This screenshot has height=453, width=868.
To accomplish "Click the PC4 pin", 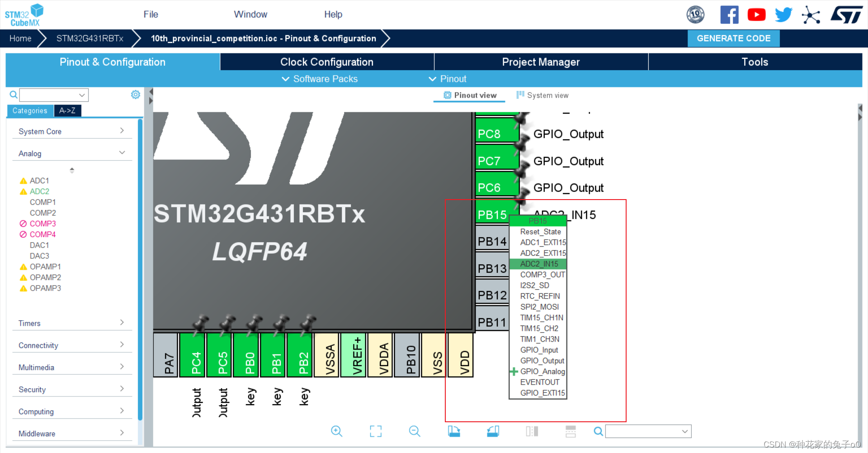I will (x=193, y=355).
